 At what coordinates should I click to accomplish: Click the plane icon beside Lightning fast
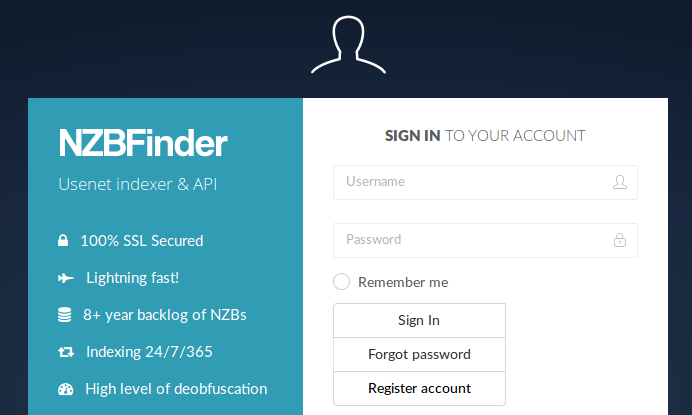(x=66, y=278)
